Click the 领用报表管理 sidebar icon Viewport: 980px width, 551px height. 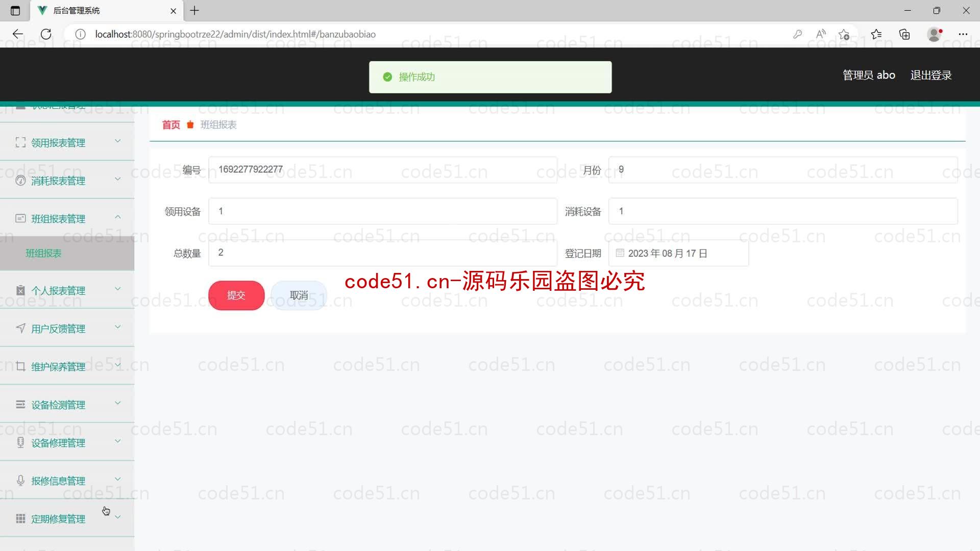click(x=20, y=142)
